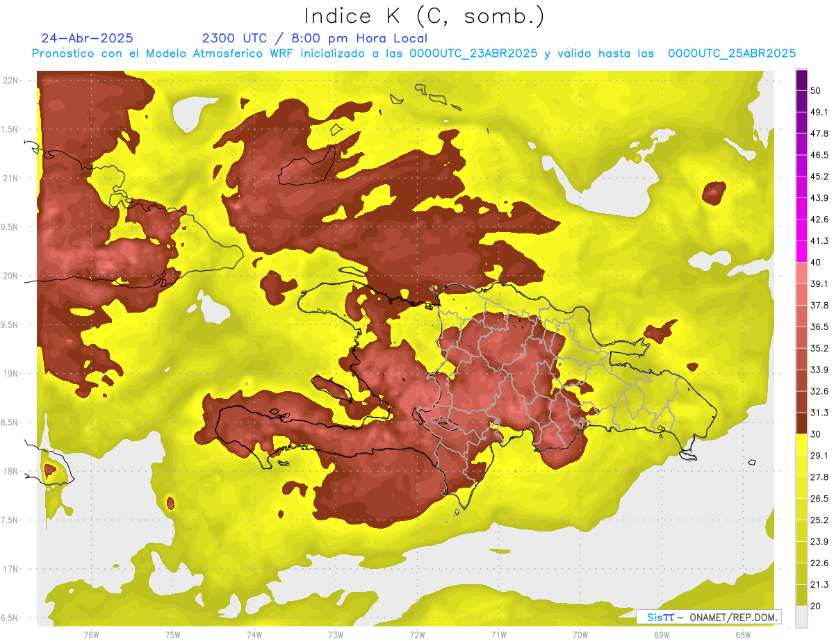Click the '33.9' colorbar label
The image size is (834, 644).
click(x=819, y=370)
